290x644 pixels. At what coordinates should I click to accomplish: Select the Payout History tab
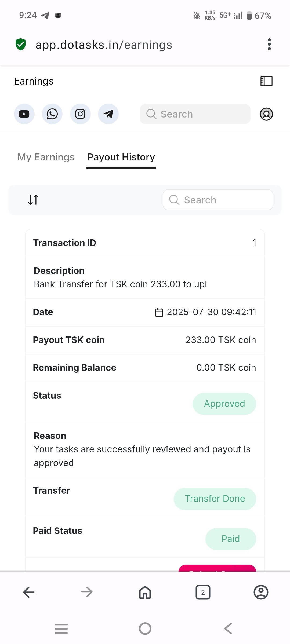point(121,157)
